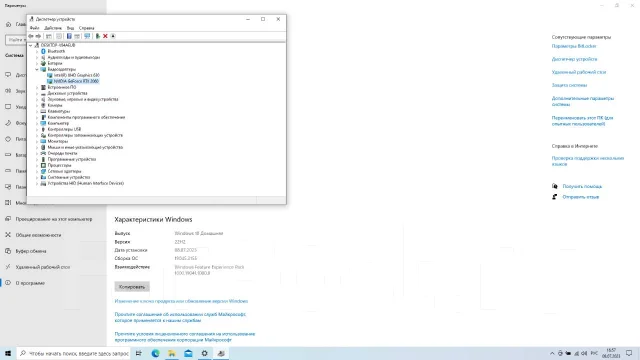
Task: Click the forward arrow in Device Manager toolbar
Action: point(38,36)
